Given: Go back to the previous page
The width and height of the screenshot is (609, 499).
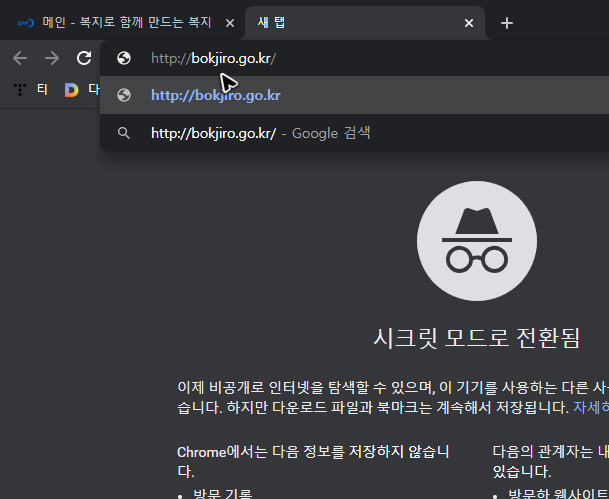Looking at the screenshot, I should 20,59.
